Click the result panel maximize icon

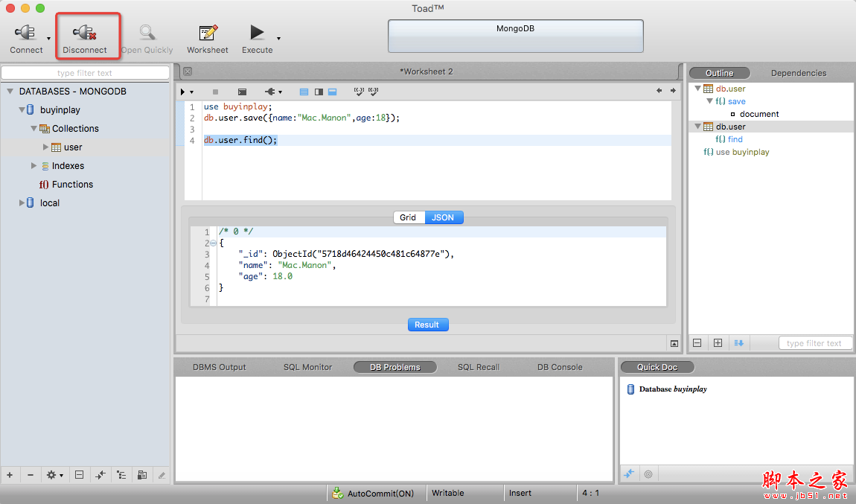(x=674, y=343)
